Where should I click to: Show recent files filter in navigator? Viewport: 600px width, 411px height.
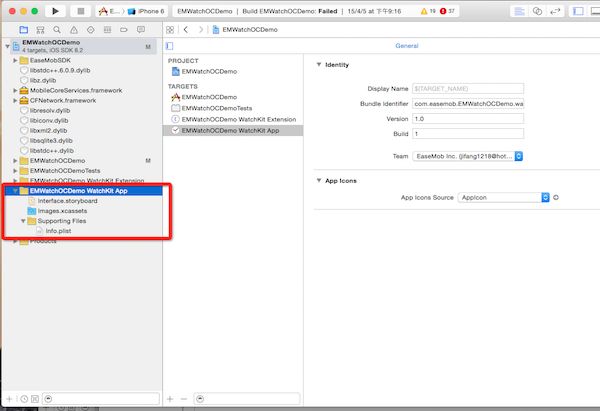tap(24, 399)
